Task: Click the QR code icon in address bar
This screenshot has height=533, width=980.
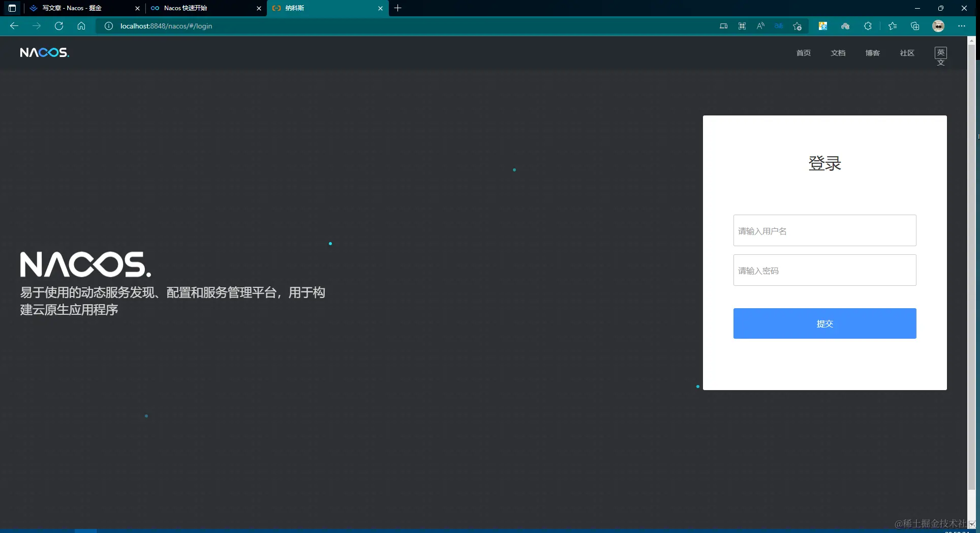Action: tap(742, 26)
